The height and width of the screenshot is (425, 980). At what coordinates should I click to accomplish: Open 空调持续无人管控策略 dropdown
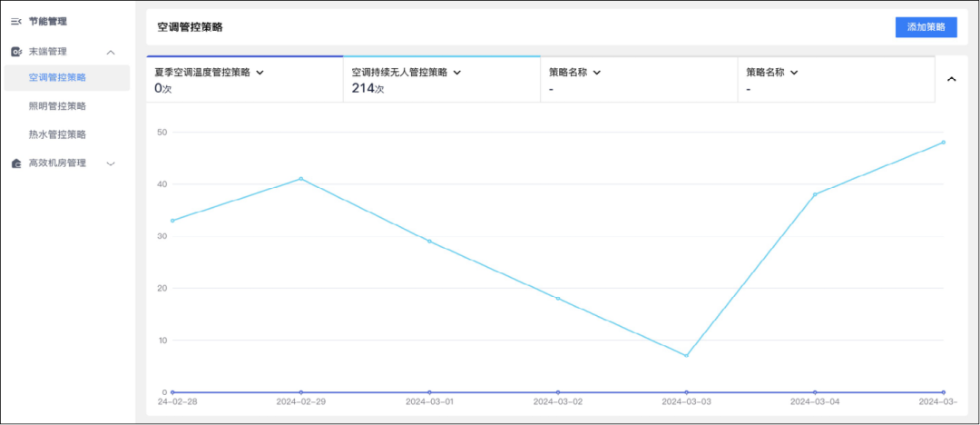point(457,72)
